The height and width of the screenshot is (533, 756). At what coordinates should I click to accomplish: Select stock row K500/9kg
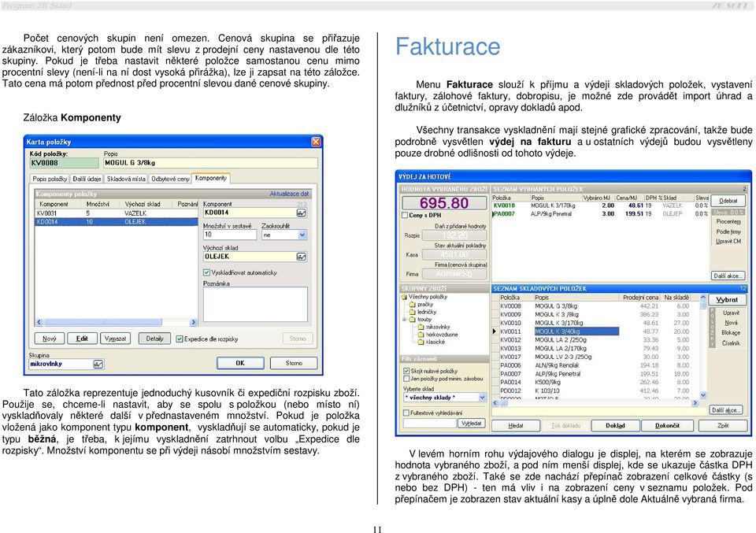tap(598, 382)
